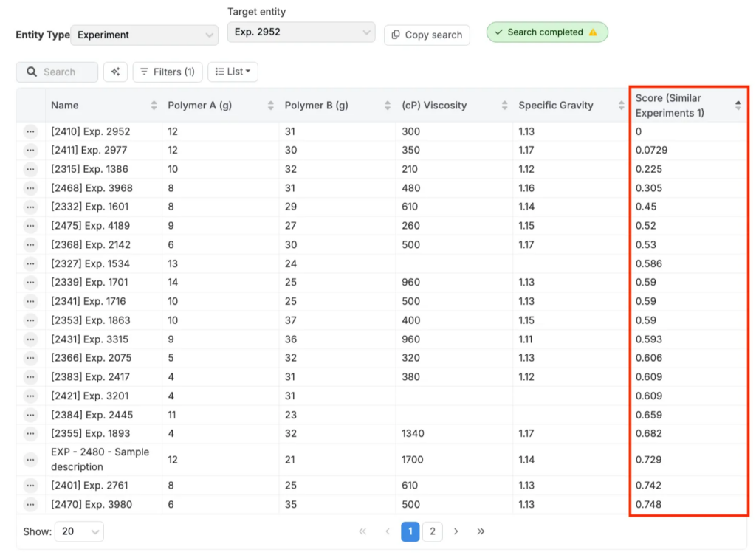This screenshot has height=555, width=756.
Task: Open the ellipsis menu for Exp. 3980
Action: 30,505
